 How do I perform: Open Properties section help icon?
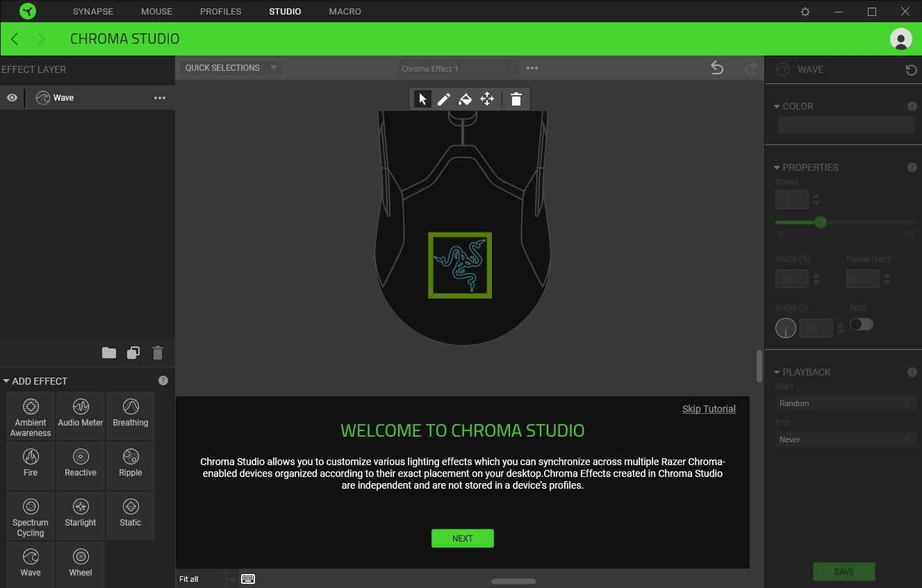point(912,167)
